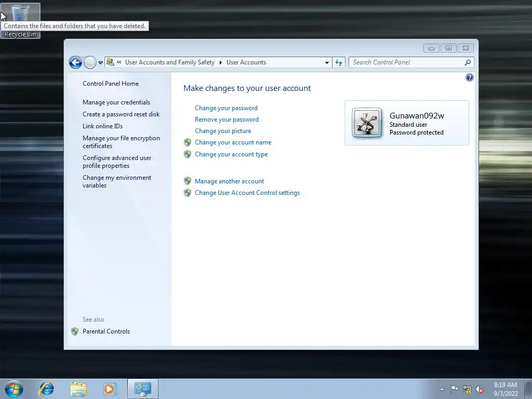Click Change your account name link

point(233,142)
